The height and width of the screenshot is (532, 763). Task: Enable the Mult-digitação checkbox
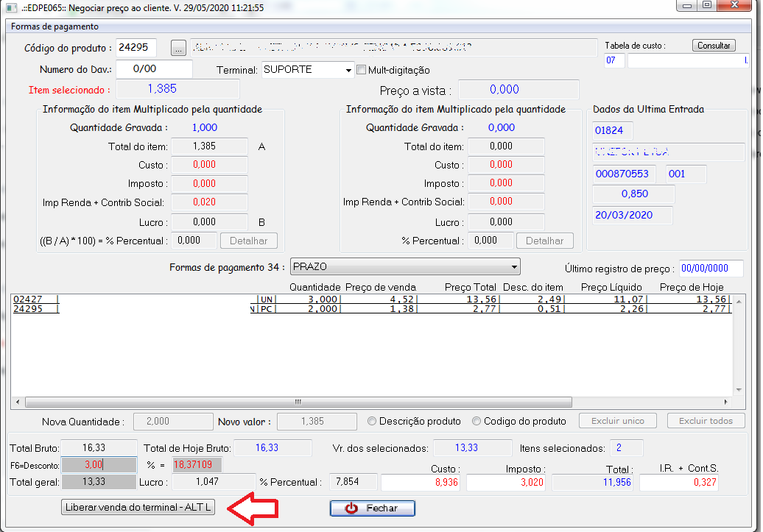click(x=361, y=70)
